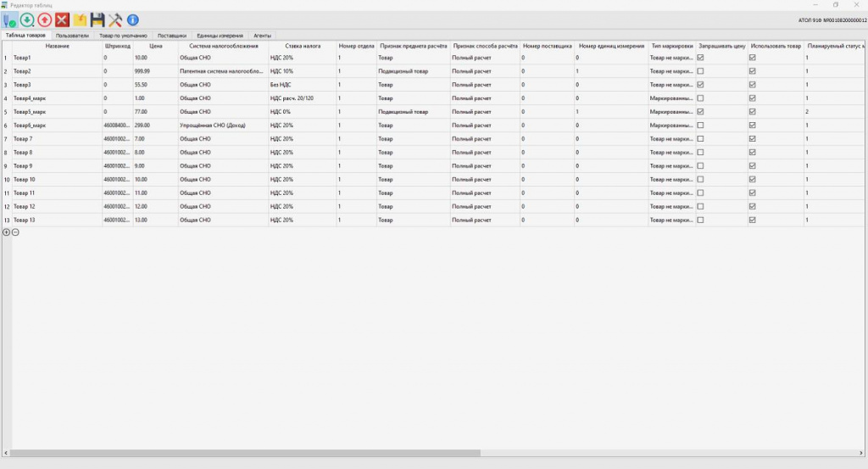Click the blue info icon

(x=133, y=20)
